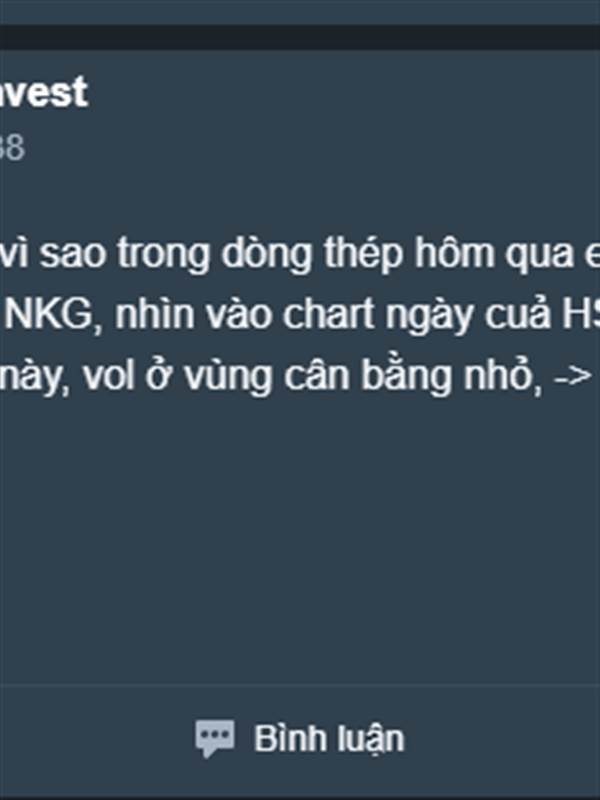Image resolution: width=600 pixels, height=800 pixels.
Task: Click the speech bubble comment icon
Action: coord(215,738)
